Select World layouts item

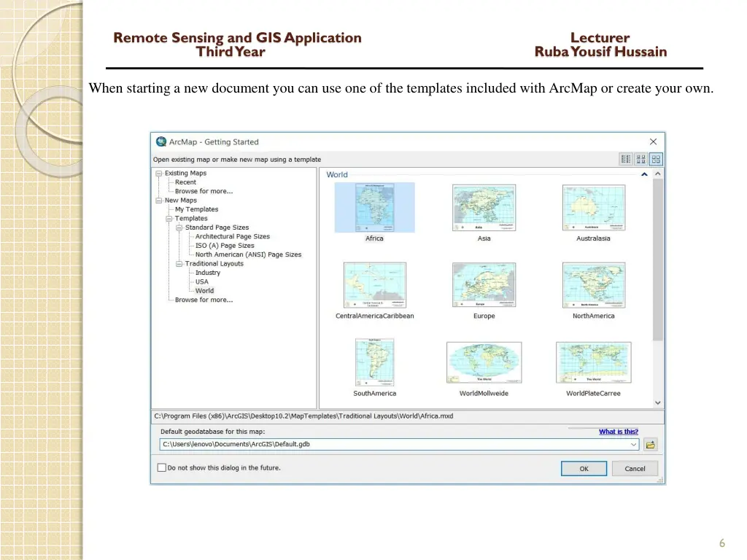(x=204, y=290)
